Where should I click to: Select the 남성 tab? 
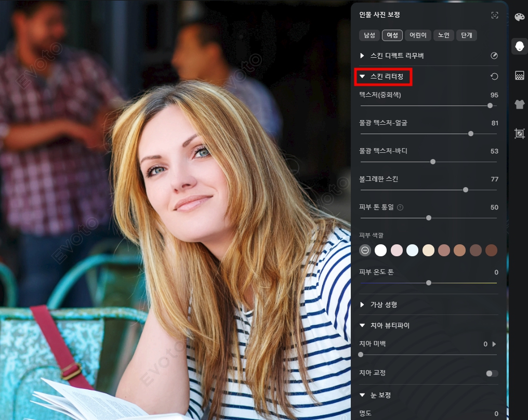[369, 35]
